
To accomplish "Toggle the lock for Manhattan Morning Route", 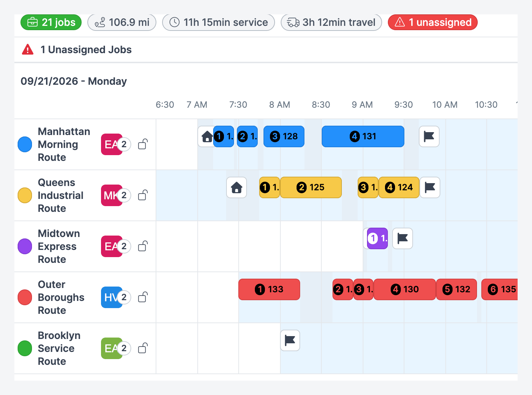I will 143,144.
